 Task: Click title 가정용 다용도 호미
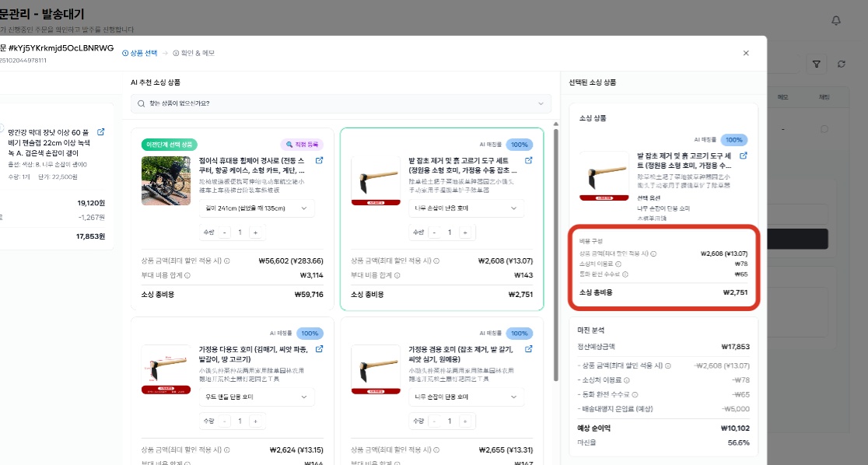coord(253,355)
